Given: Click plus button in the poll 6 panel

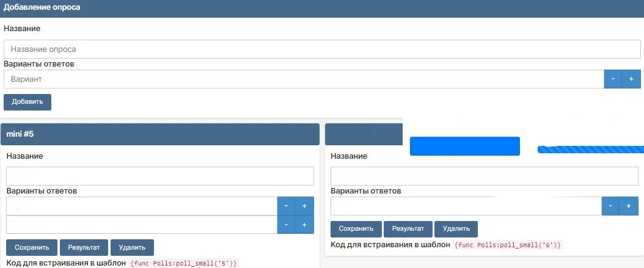Looking at the screenshot, I should click(628, 206).
